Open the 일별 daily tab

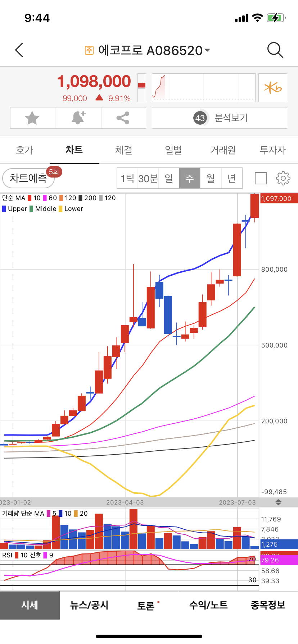(173, 150)
